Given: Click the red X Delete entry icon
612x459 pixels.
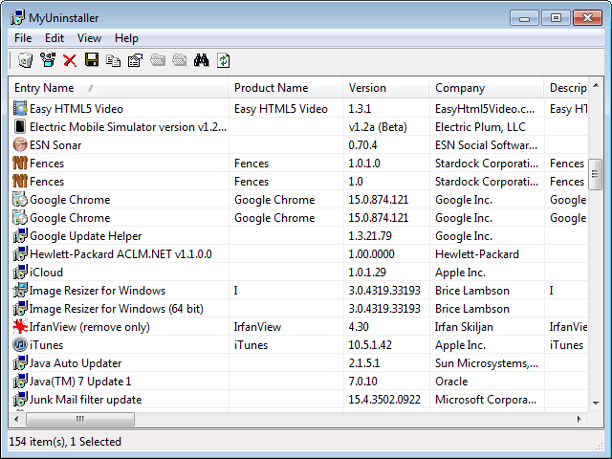Looking at the screenshot, I should click(x=70, y=60).
